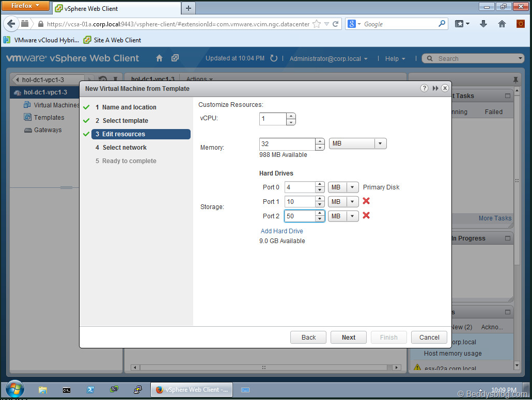Increase Port 0 size stepper up

click(320, 184)
